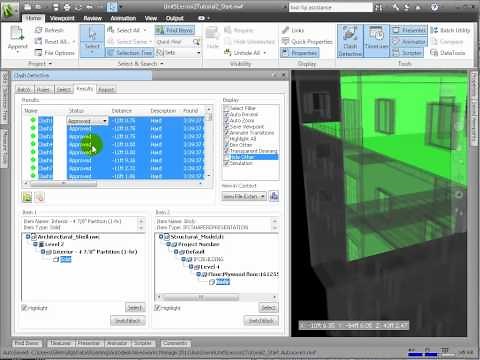
Task: Toggle the Animate Transitions checkbox
Action: (x=226, y=133)
